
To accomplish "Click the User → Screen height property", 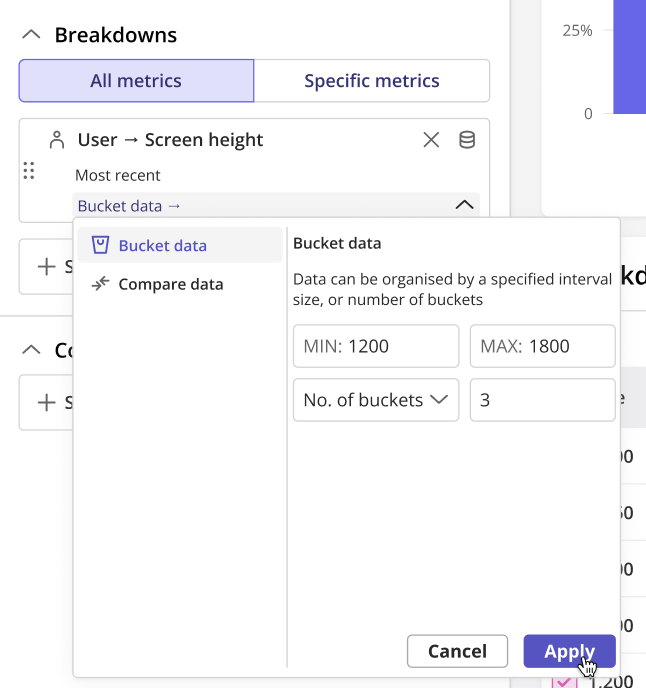I will (170, 140).
